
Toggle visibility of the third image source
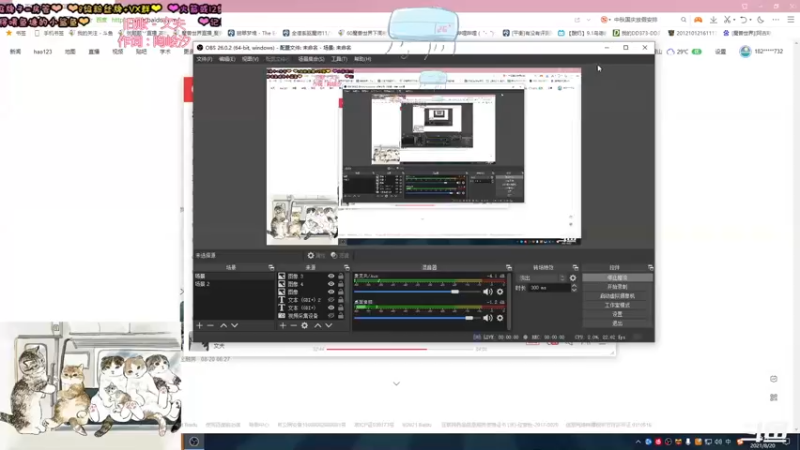click(331, 292)
